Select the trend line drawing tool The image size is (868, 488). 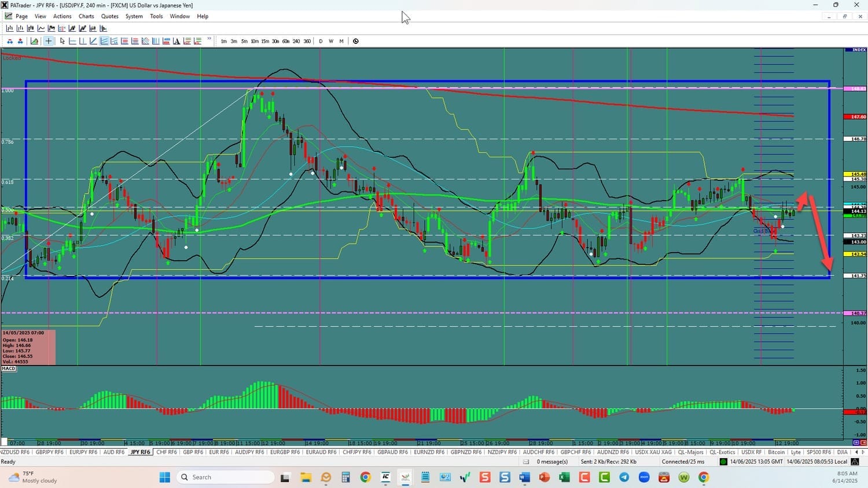point(93,41)
